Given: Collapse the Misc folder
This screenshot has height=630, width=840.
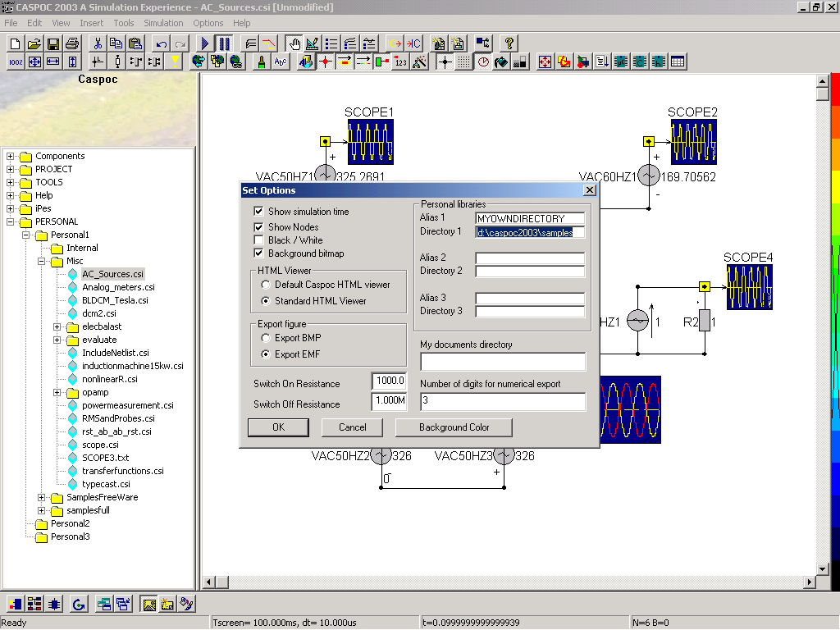Looking at the screenshot, I should (x=41, y=261).
